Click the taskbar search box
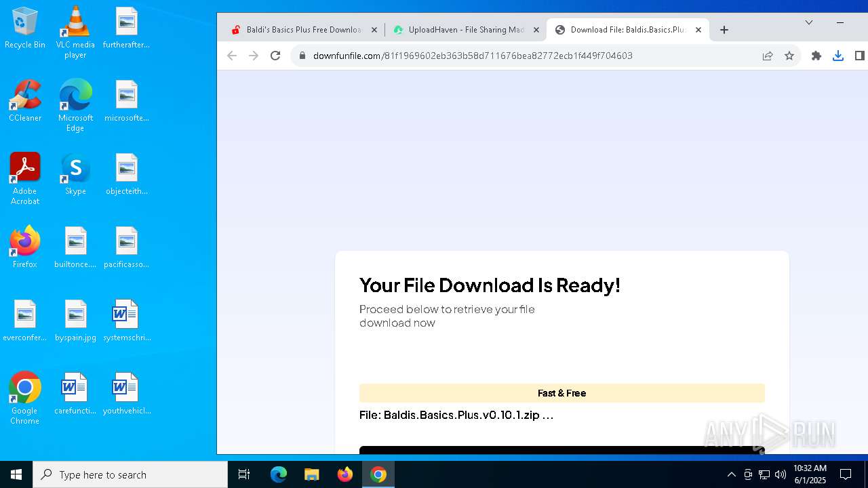The height and width of the screenshot is (488, 868). click(x=130, y=474)
